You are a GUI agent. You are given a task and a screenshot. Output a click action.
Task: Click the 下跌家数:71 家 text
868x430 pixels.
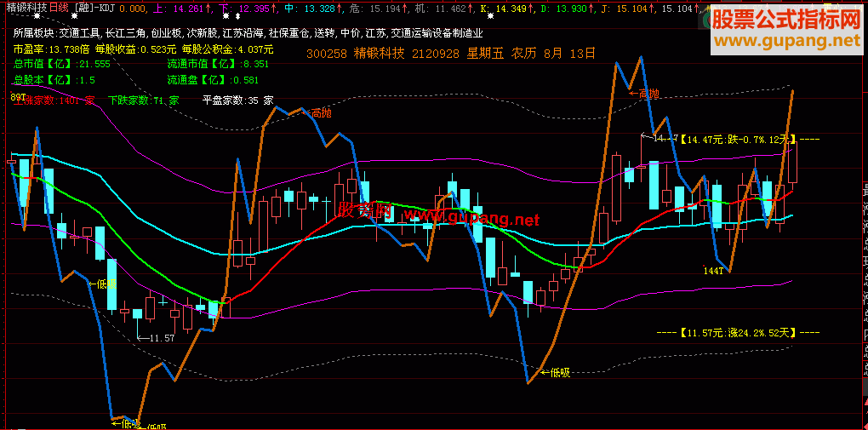click(x=144, y=100)
